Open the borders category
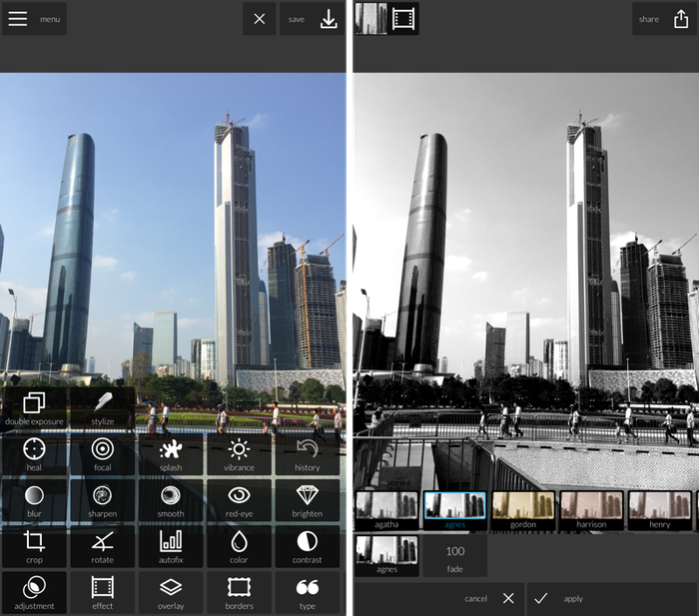Image resolution: width=699 pixels, height=616 pixels. 239,593
